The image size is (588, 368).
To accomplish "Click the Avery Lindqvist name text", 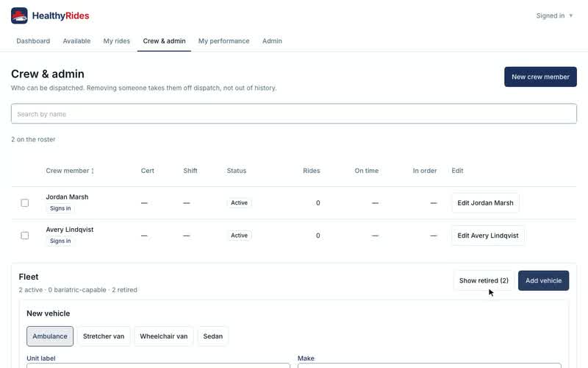I will (70, 230).
